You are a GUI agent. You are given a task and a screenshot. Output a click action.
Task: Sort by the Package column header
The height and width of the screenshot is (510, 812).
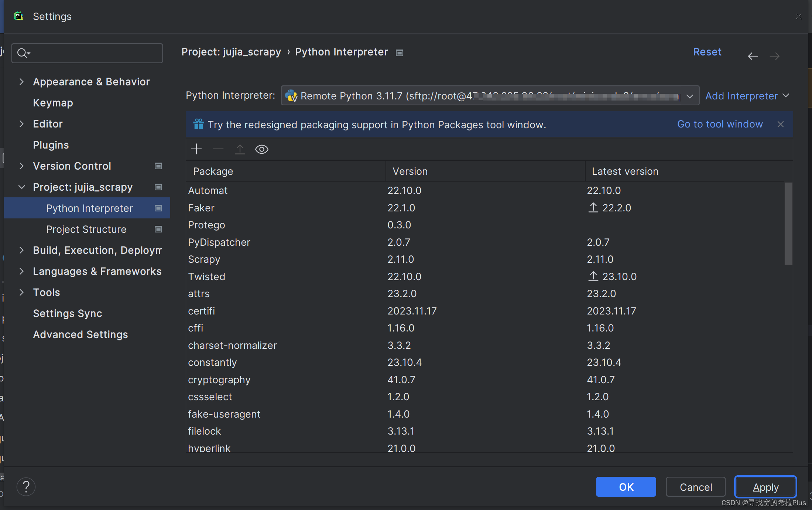pos(286,171)
